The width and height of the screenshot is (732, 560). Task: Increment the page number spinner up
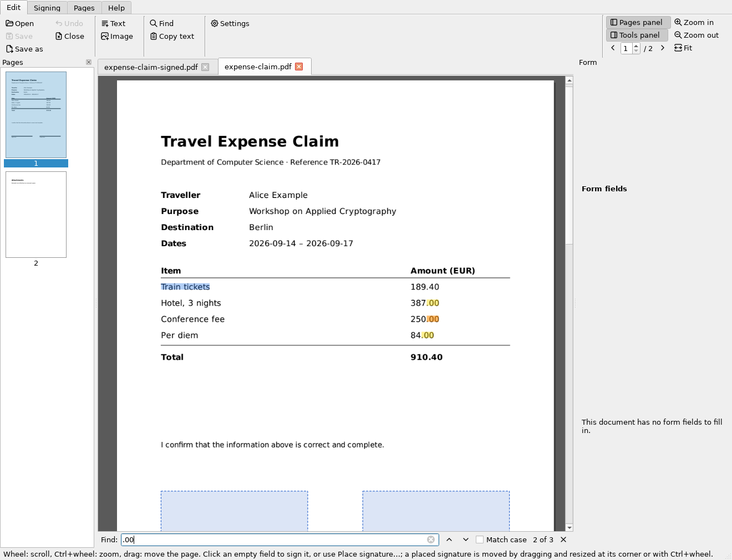(x=636, y=46)
